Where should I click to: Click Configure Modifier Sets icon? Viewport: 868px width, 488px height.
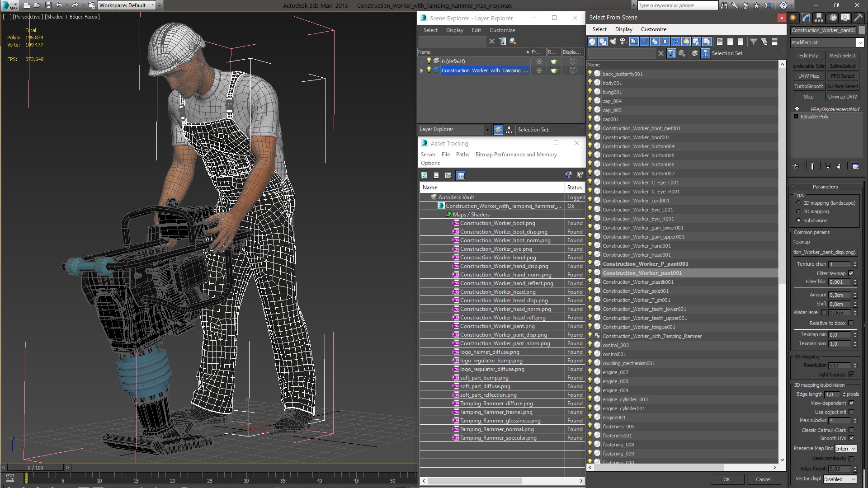(x=855, y=166)
